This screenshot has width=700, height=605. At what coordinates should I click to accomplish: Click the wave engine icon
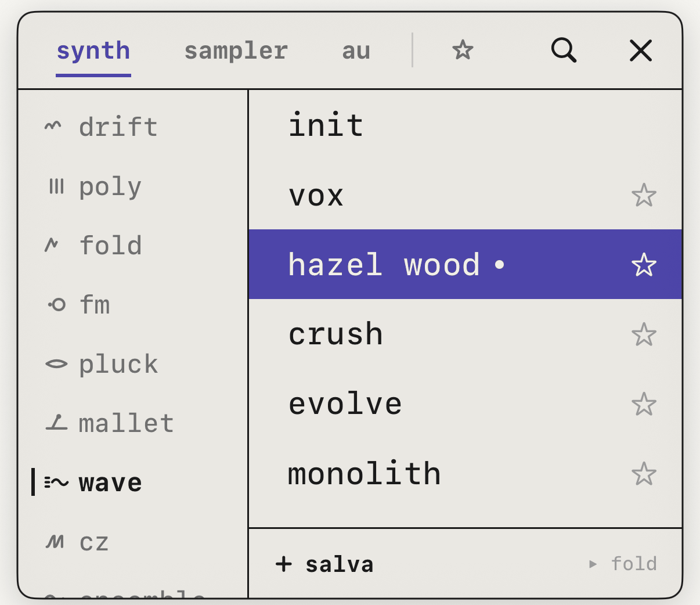56,482
